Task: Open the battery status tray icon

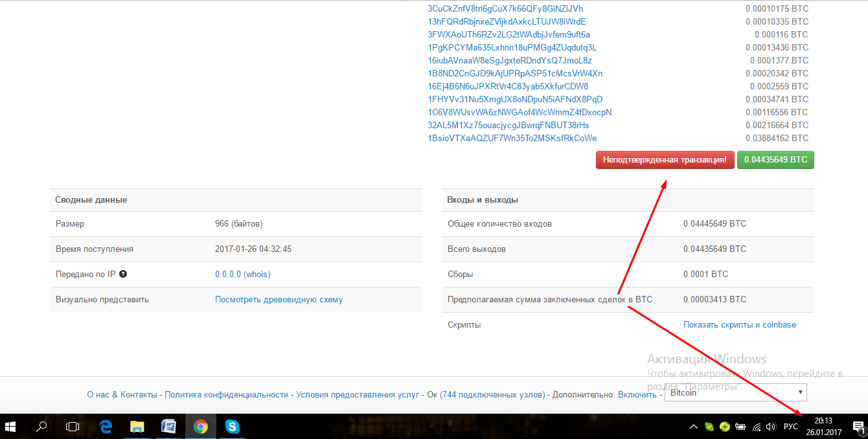Action: (740, 427)
